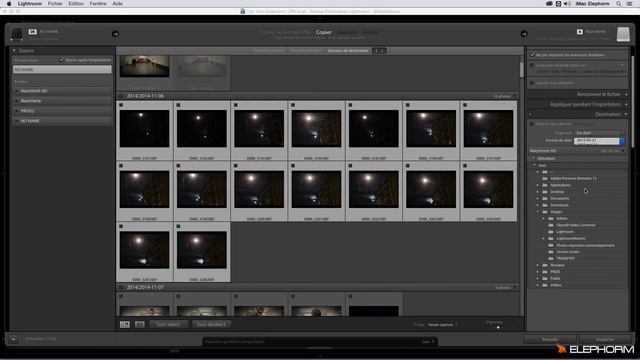
Task: Open the Aide menu
Action: click(x=118, y=4)
